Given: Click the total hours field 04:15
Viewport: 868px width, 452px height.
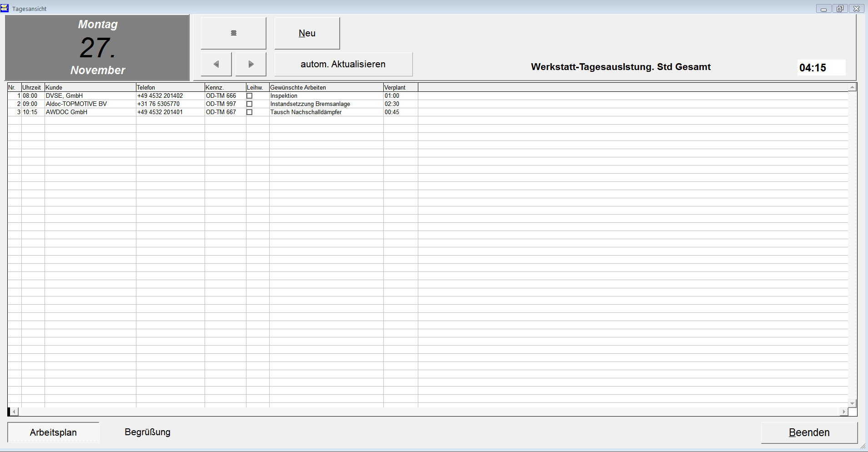Looking at the screenshot, I should pos(821,68).
